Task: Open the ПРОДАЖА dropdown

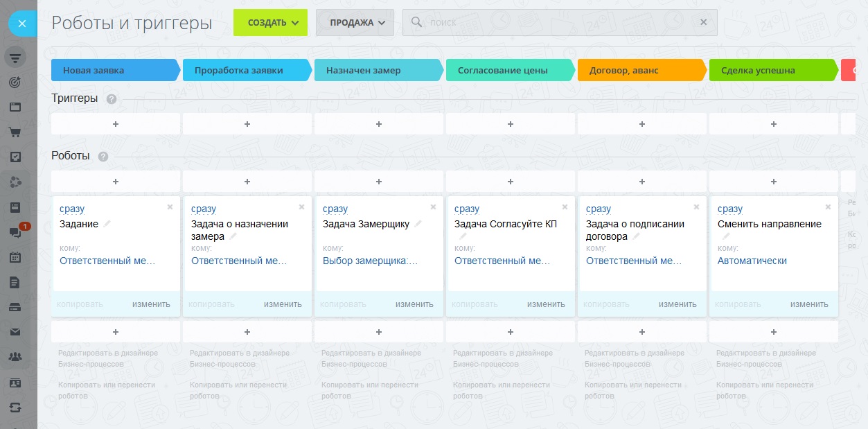Action: pos(355,22)
